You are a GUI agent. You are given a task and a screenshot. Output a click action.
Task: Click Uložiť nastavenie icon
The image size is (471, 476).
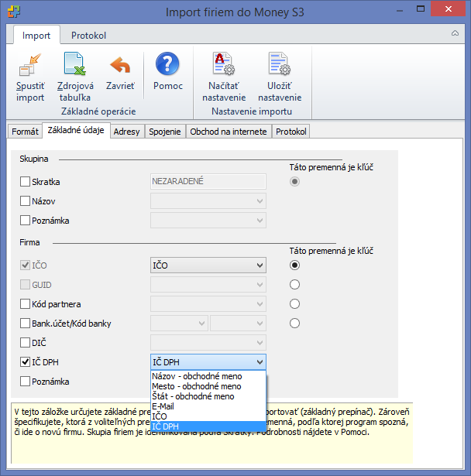280,63
